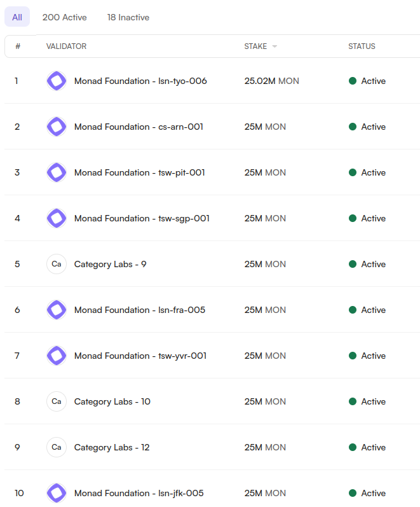Open Monad Foundation - tsw-pit-001 validator

(140, 172)
